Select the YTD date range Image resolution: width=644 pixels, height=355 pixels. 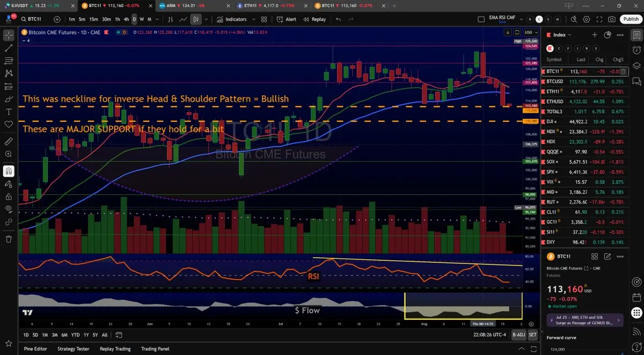[x=76, y=335]
